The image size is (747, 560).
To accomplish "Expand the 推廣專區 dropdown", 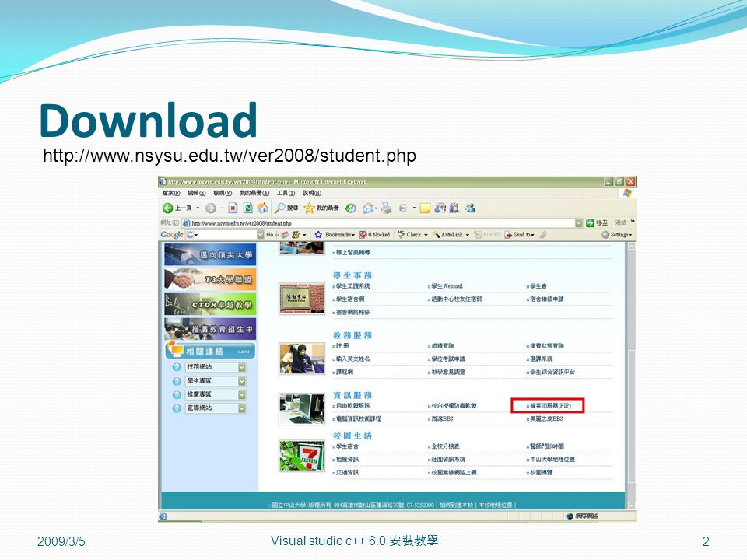I will (x=241, y=395).
